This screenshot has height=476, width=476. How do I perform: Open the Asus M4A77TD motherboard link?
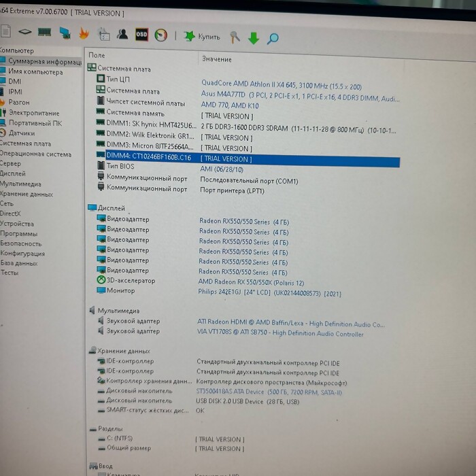pos(301,97)
